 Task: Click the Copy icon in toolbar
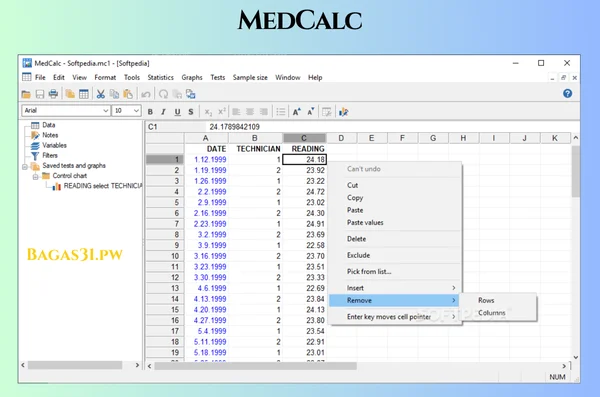tap(114, 94)
